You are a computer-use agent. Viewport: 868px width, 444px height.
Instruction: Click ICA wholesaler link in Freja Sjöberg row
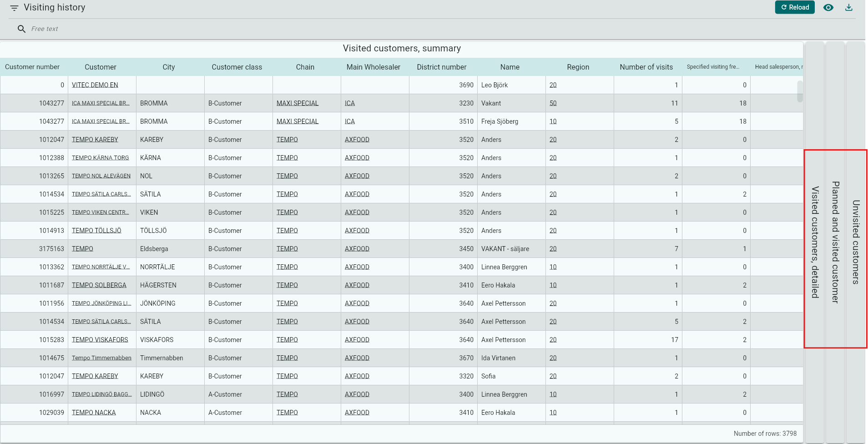(x=350, y=121)
